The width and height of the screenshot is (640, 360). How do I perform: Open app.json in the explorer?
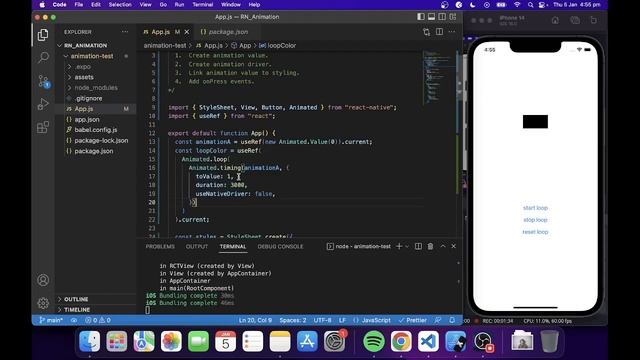[87, 120]
